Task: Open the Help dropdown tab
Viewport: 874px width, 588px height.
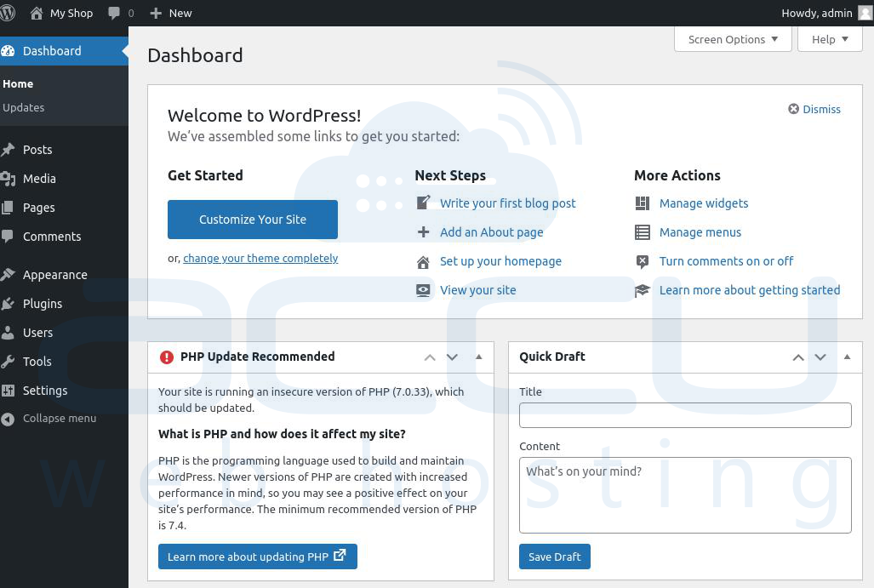Action: pyautogui.click(x=830, y=40)
